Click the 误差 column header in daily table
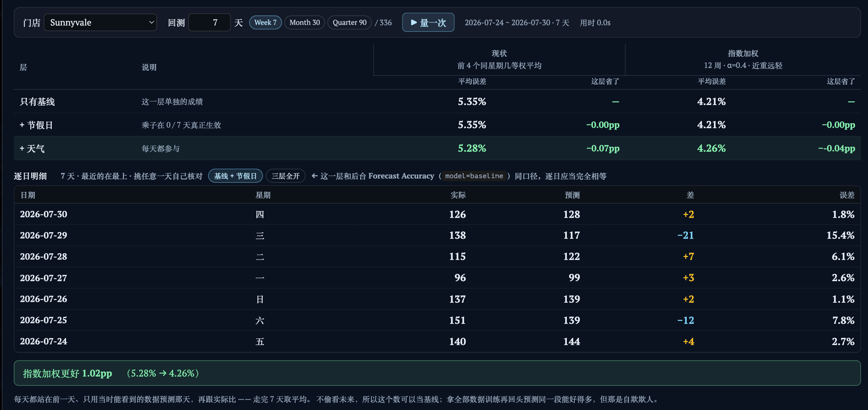Image resolution: width=868 pixels, height=410 pixels. point(847,195)
